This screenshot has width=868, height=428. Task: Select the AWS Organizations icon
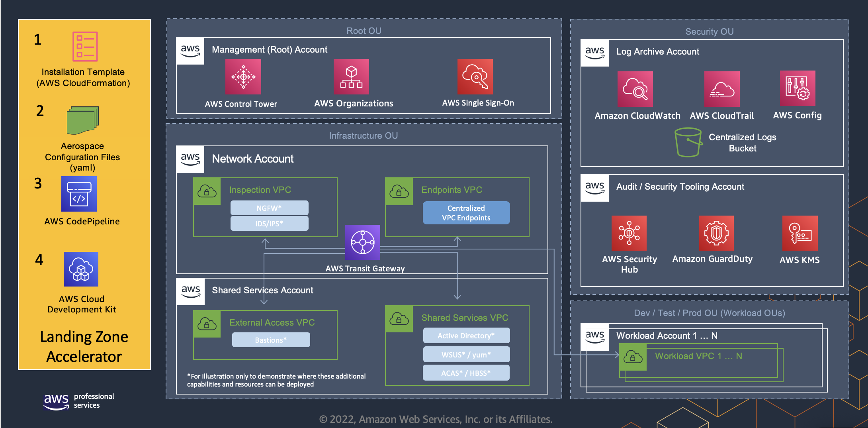click(351, 77)
